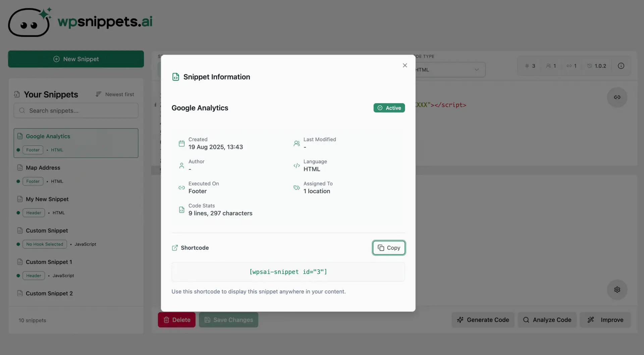
Task: Toggle active dot for Google Analytics snippet
Action: click(x=18, y=150)
